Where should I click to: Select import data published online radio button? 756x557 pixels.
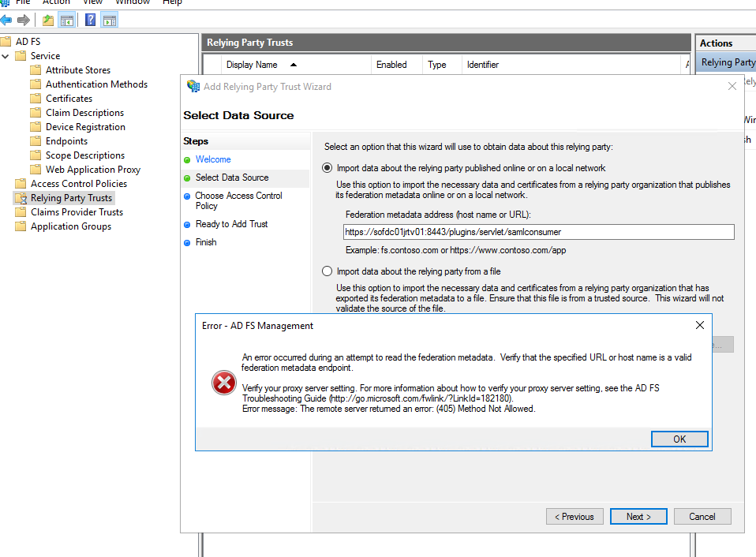[x=327, y=168]
